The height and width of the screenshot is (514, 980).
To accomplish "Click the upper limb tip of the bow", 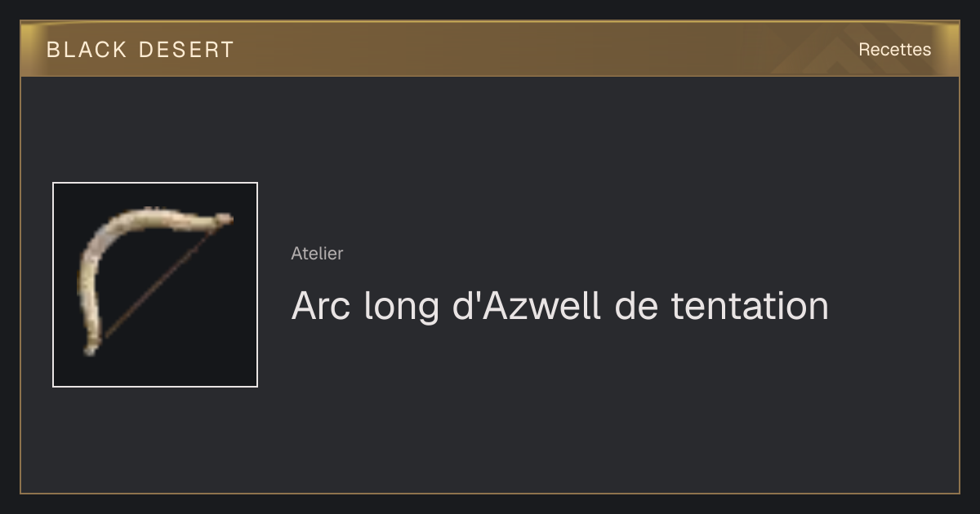I will click(x=222, y=219).
